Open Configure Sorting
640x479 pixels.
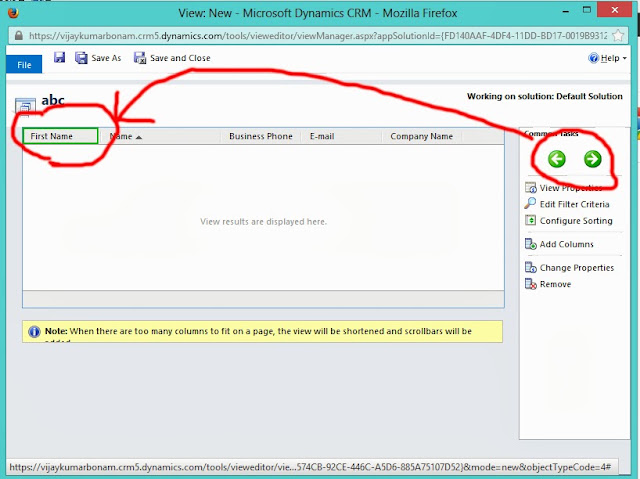576,221
